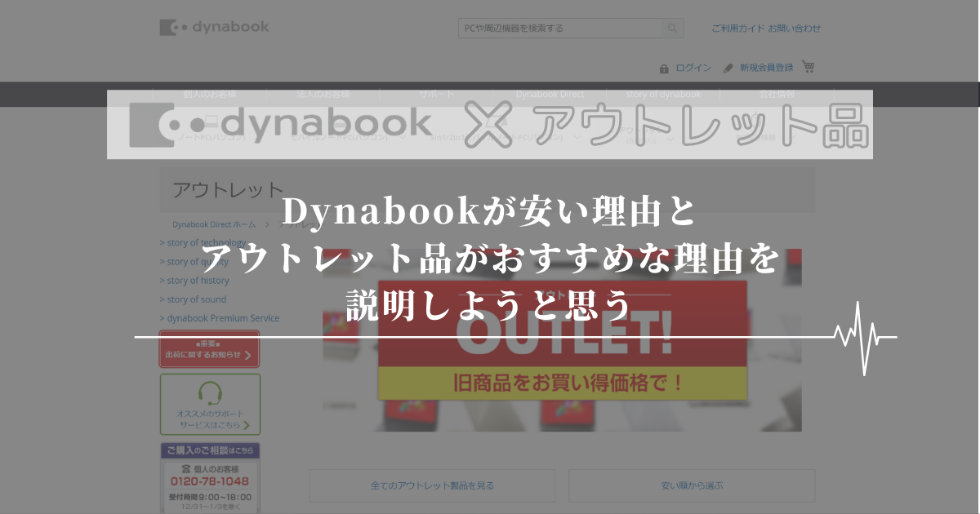Click the 0120-78-1048 phone number

(210, 481)
